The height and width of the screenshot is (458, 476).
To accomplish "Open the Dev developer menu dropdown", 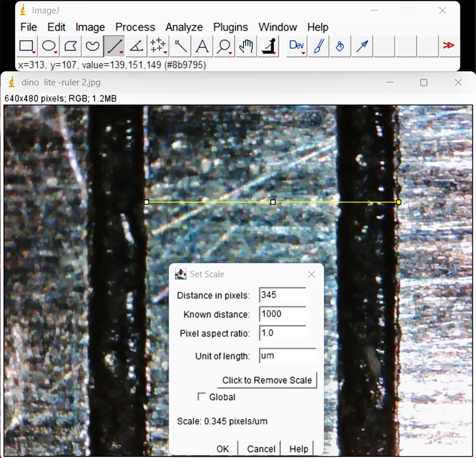I will (x=297, y=46).
